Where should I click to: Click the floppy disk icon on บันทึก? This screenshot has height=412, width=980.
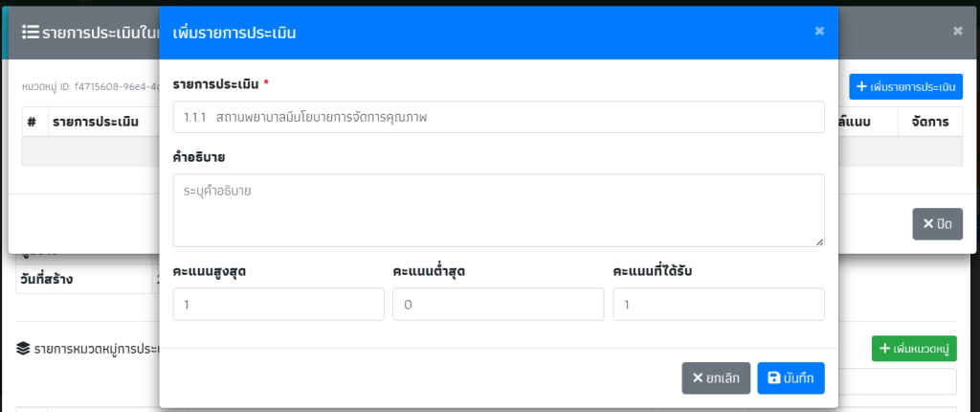coord(773,378)
